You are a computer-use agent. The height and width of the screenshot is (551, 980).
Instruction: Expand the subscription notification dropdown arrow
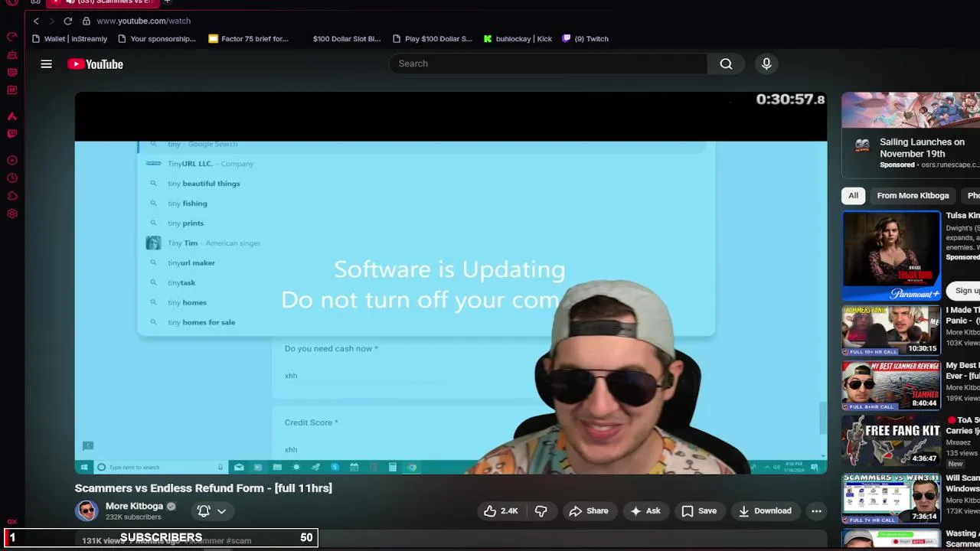coord(221,510)
